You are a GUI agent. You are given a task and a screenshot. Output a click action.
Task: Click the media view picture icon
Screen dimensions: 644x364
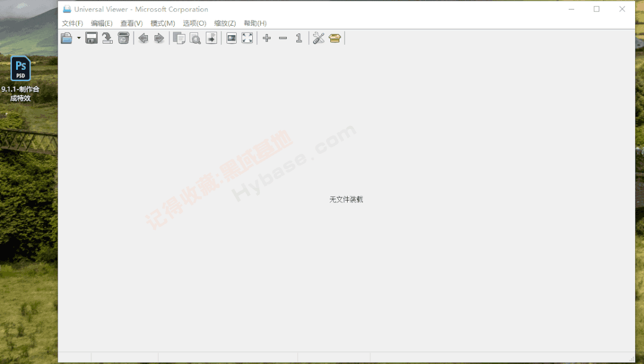[x=231, y=38]
